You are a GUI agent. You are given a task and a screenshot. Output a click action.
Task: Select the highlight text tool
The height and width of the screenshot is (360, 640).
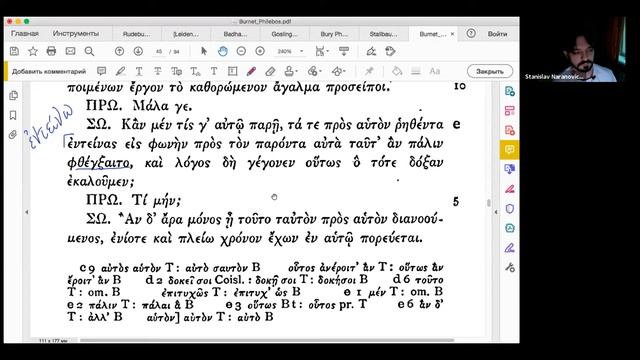point(120,71)
